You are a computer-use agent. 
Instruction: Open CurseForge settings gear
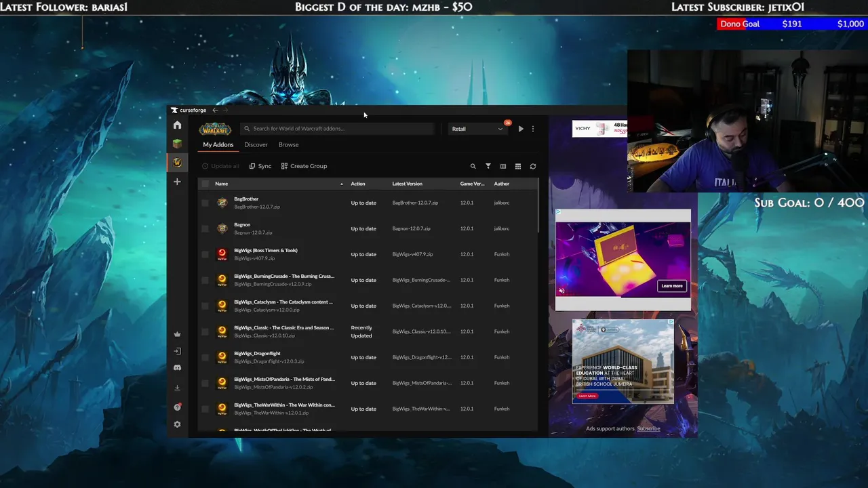[177, 424]
